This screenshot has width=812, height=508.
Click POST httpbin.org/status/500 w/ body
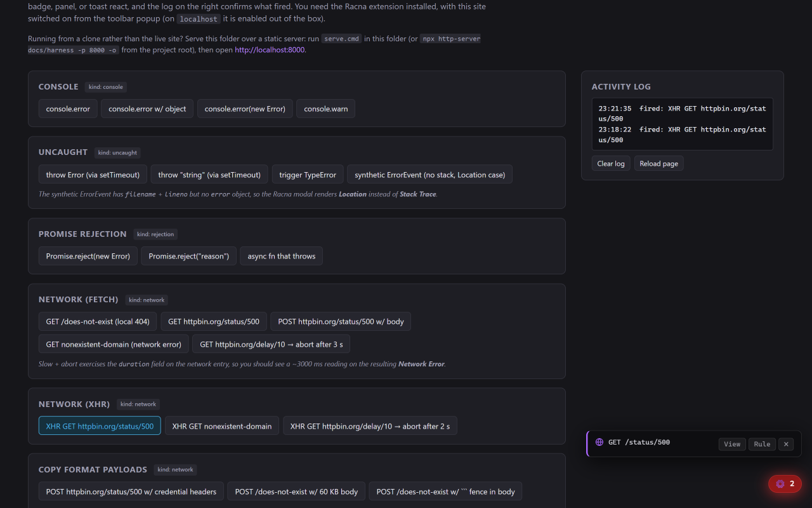[341, 321]
